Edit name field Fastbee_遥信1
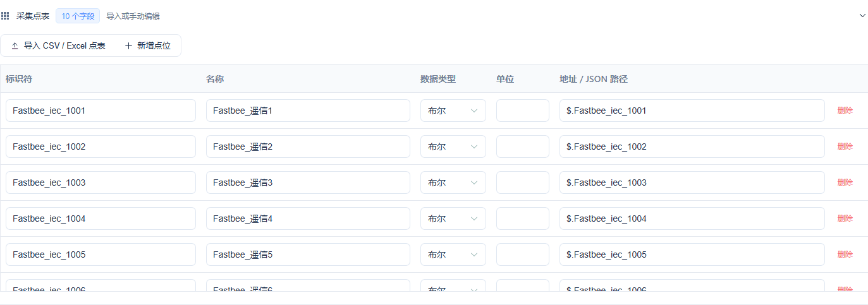Screen dimensions: 868x305 click(x=308, y=111)
